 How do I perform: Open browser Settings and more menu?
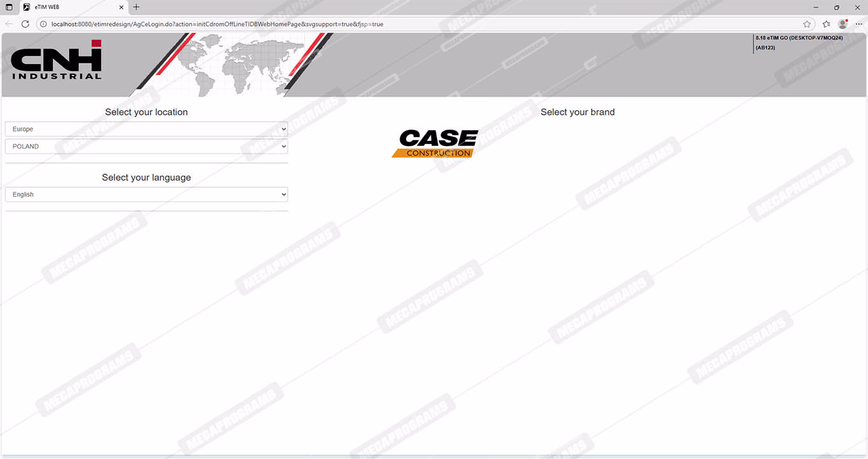[859, 24]
